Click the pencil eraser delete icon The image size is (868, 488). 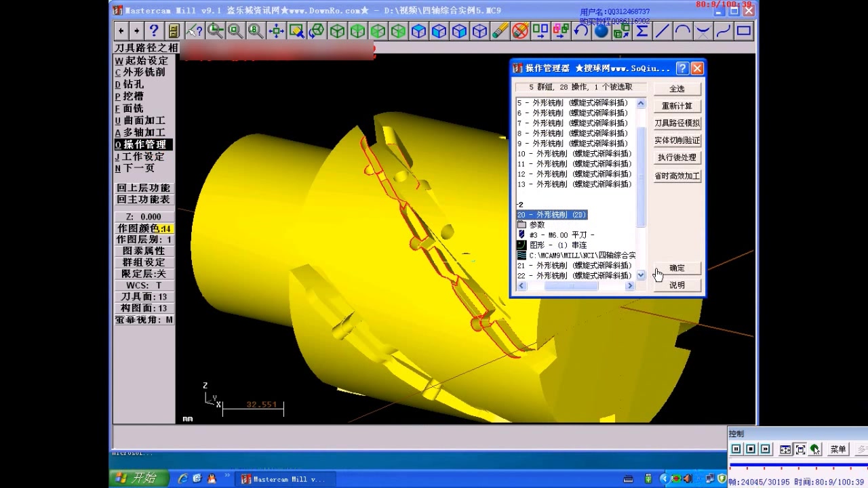[x=500, y=30]
